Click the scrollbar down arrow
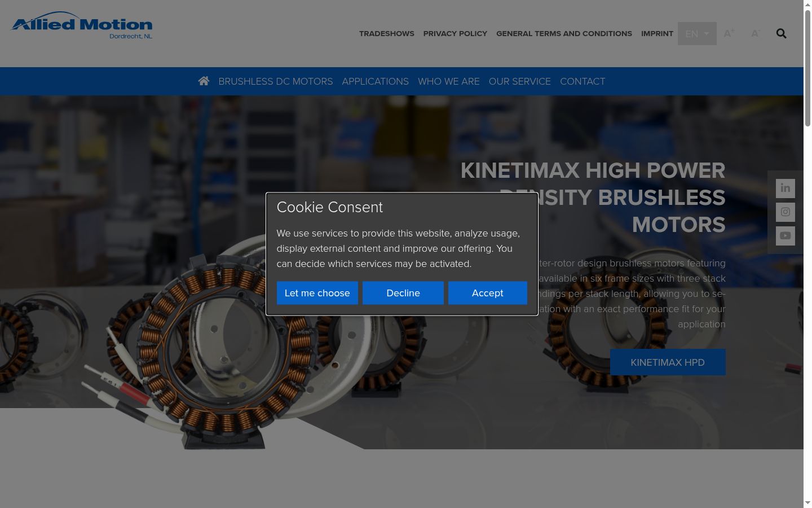812x508 pixels. [x=807, y=503]
